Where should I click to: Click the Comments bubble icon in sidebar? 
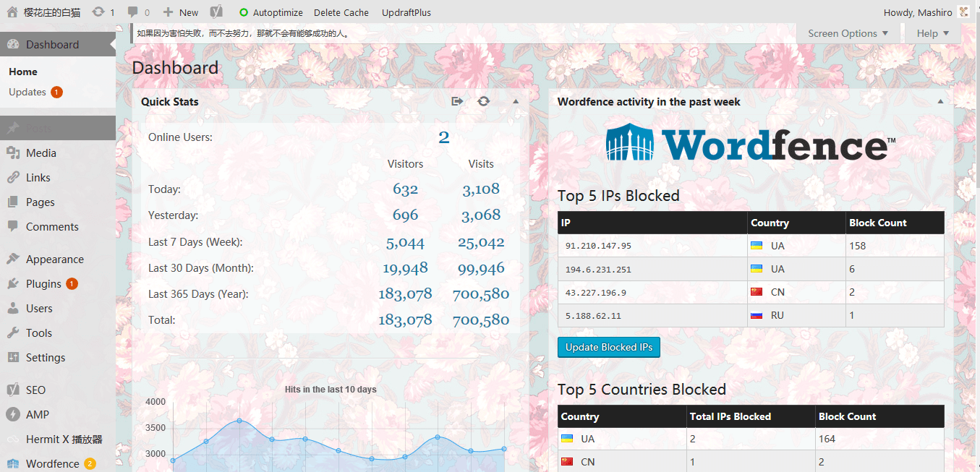coord(13,226)
